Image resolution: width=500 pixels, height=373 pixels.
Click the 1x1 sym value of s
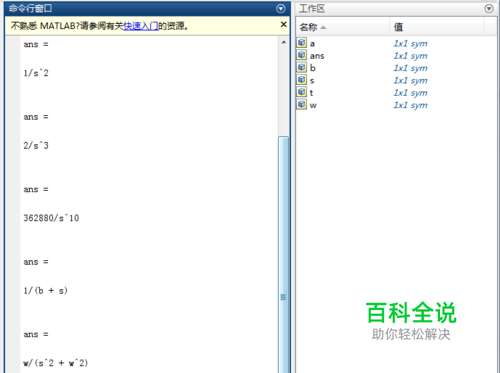coord(410,81)
